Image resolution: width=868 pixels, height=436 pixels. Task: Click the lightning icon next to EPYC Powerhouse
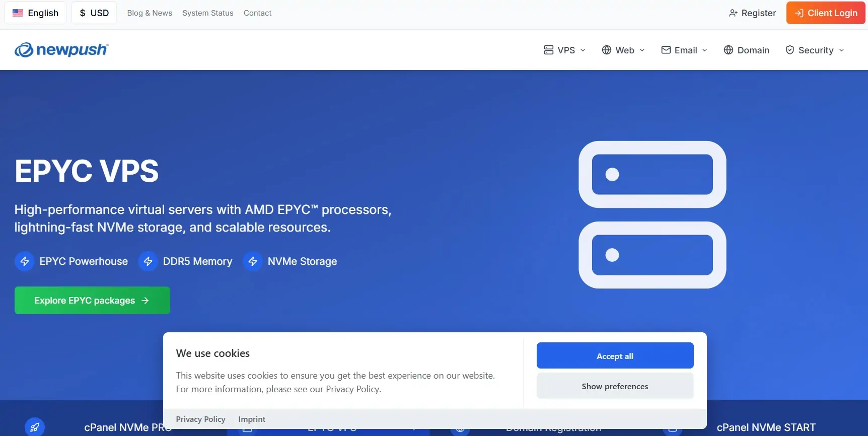tap(24, 261)
